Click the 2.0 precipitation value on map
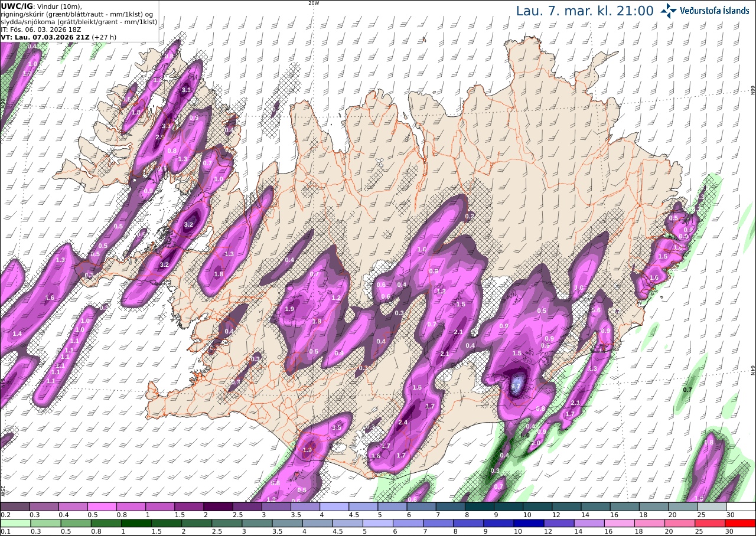 pyautogui.click(x=536, y=443)
